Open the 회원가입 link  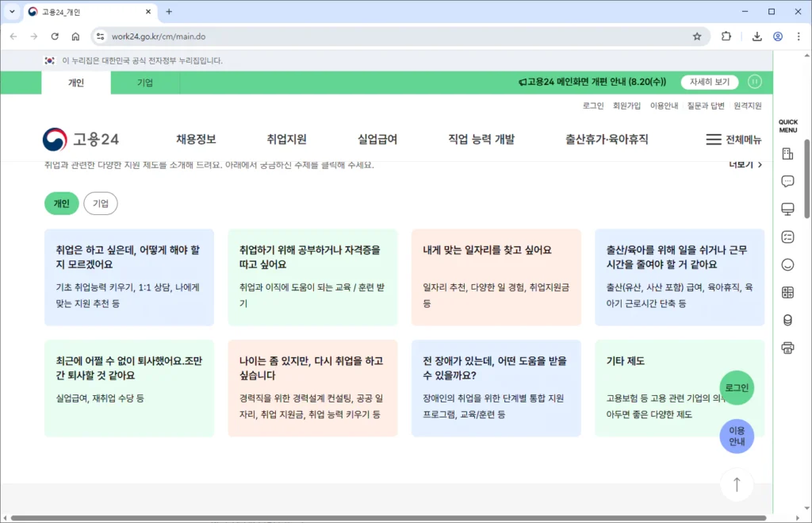click(x=626, y=105)
